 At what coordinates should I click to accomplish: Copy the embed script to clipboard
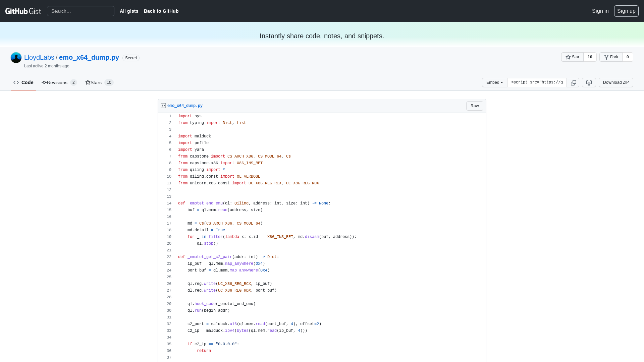(x=573, y=82)
